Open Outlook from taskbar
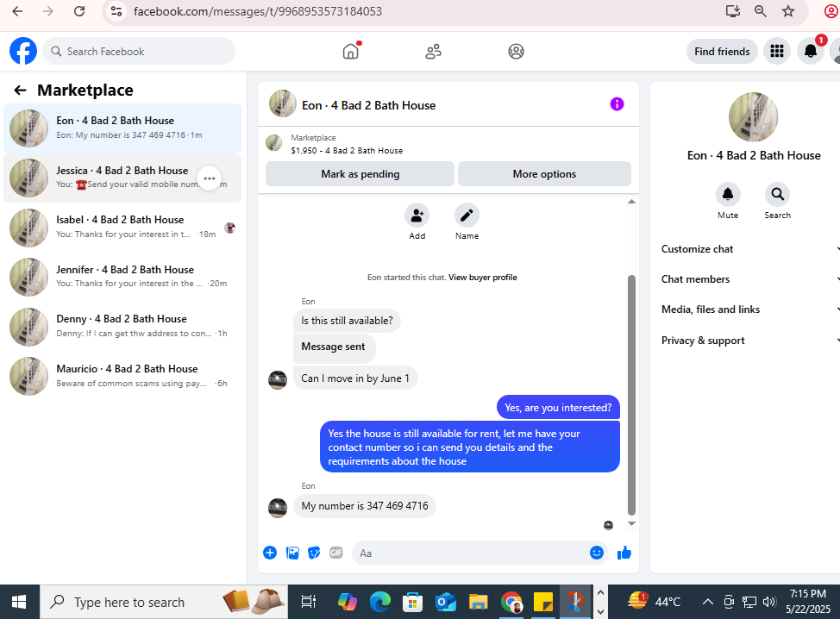This screenshot has width=840, height=619. click(445, 603)
